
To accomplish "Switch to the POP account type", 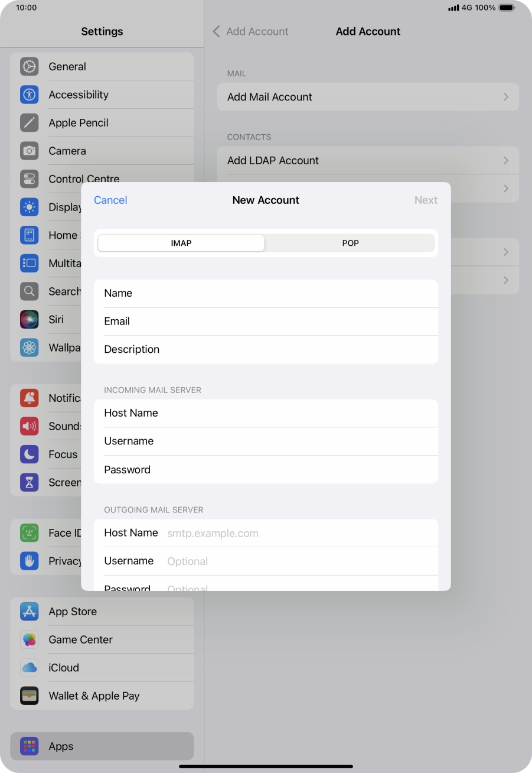I will click(x=350, y=243).
